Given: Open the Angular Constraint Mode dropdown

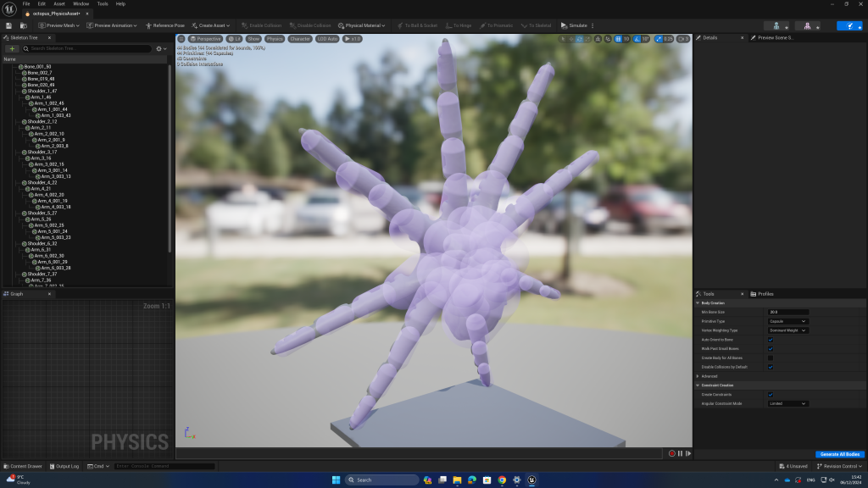Looking at the screenshot, I should tap(787, 403).
